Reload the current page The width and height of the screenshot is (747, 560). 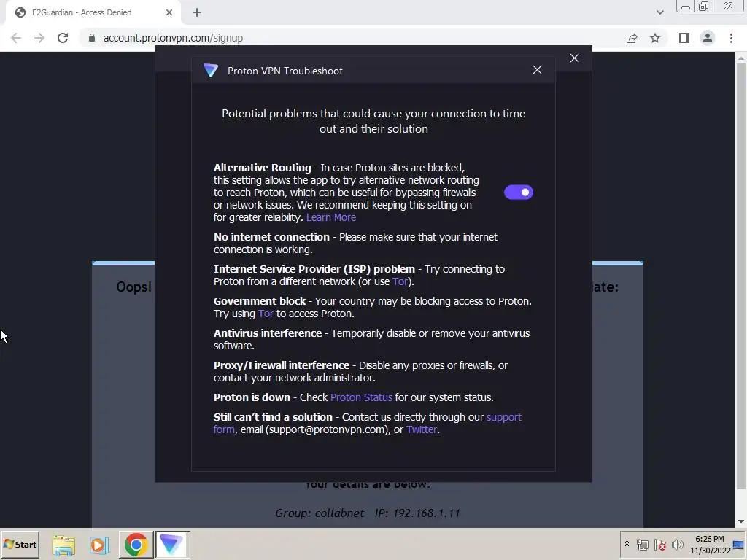63,38
